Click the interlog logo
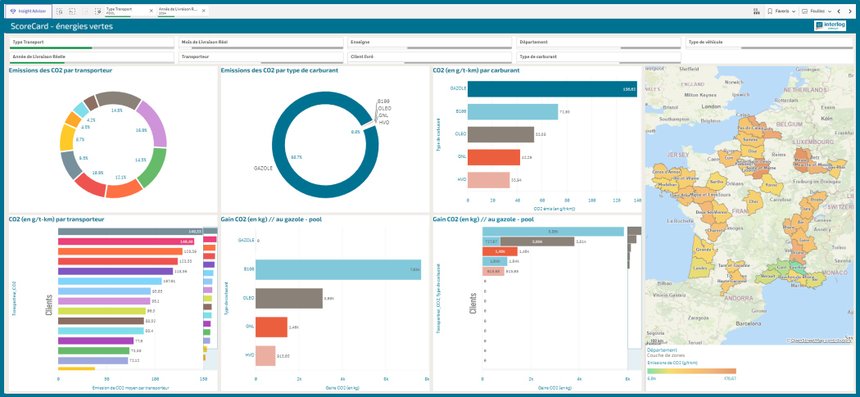This screenshot has width=860, height=397. click(830, 26)
